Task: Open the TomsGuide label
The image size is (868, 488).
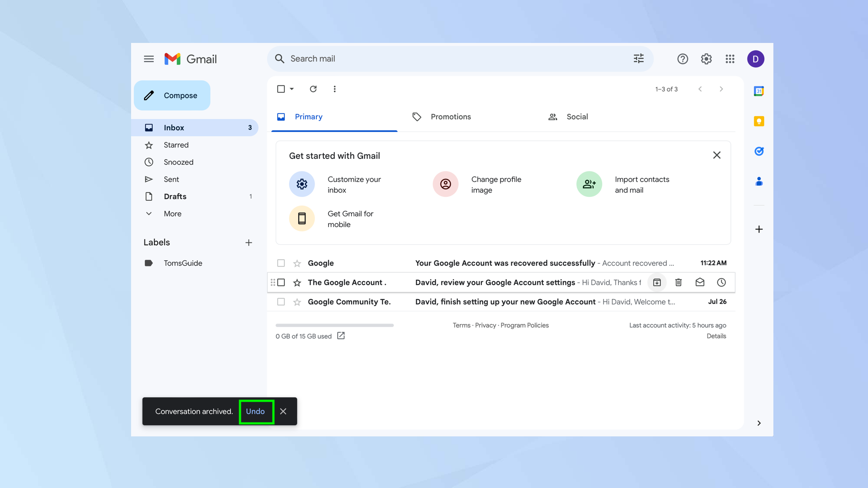Action: pos(183,263)
